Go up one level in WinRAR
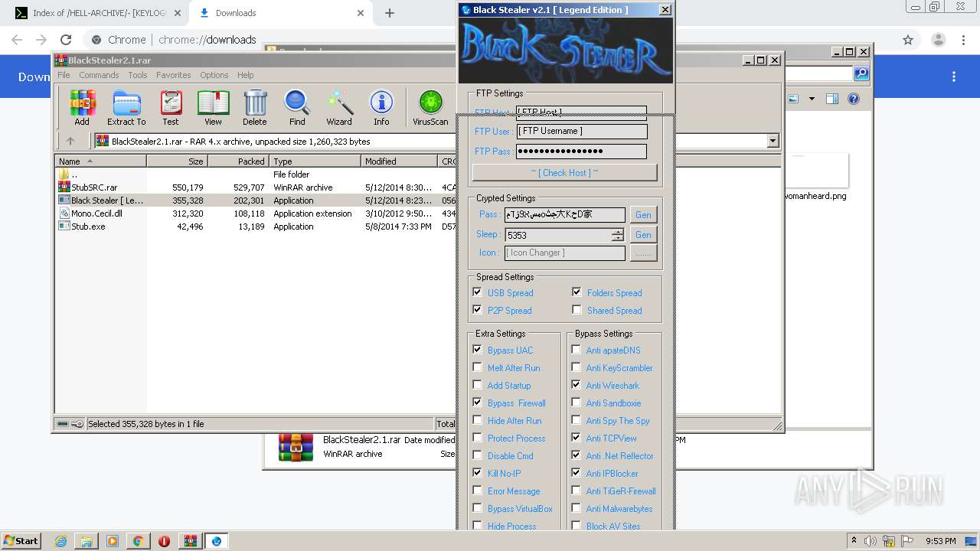 pos(70,141)
